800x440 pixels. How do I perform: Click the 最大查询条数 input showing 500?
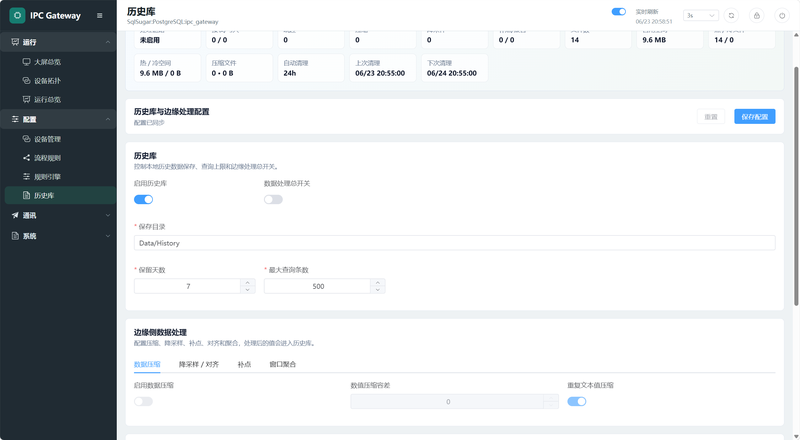(x=317, y=286)
